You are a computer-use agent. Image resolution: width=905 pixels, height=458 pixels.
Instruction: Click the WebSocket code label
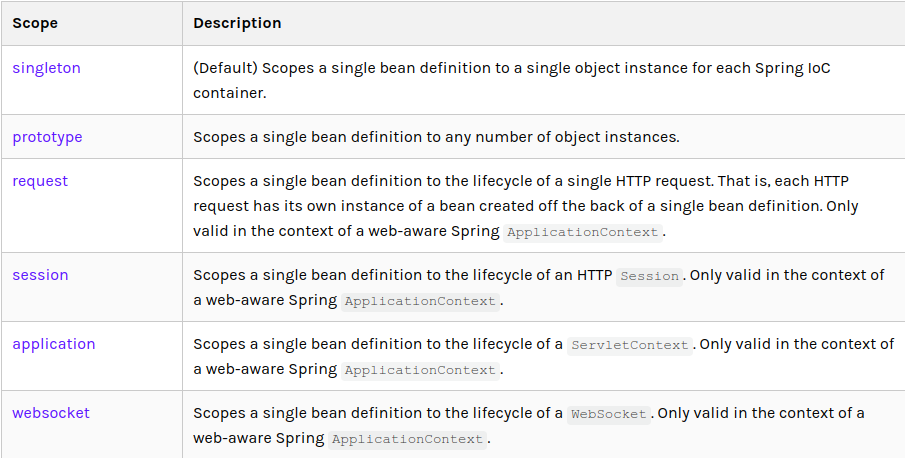(608, 414)
